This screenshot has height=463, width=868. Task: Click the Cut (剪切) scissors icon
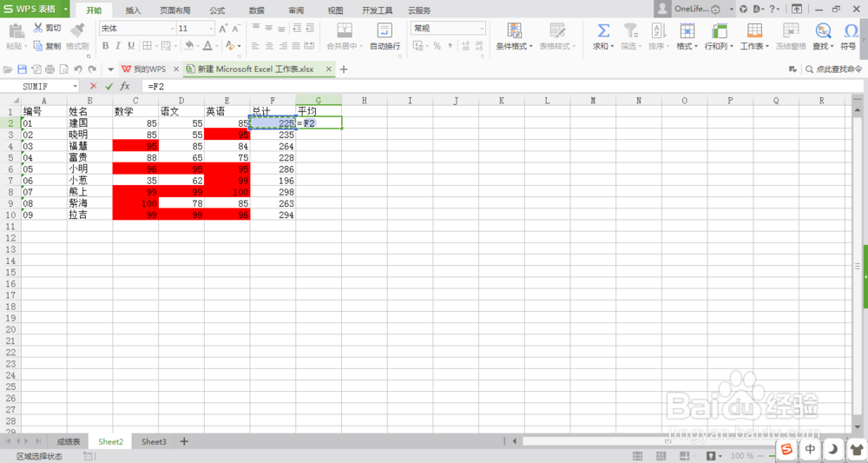tap(38, 28)
